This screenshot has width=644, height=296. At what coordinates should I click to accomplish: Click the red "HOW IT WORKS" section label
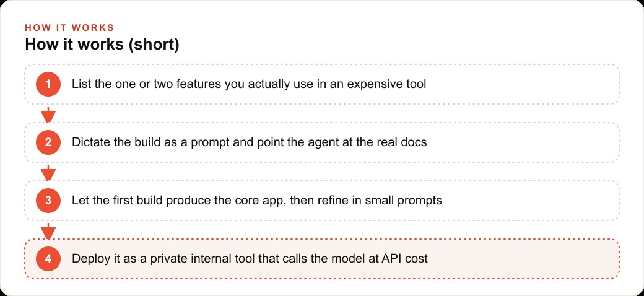(69, 28)
